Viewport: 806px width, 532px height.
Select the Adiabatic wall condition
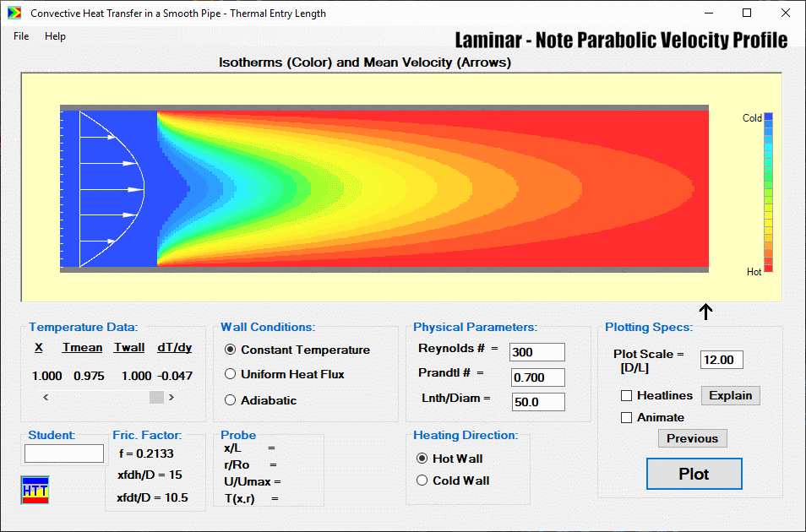[x=228, y=399]
